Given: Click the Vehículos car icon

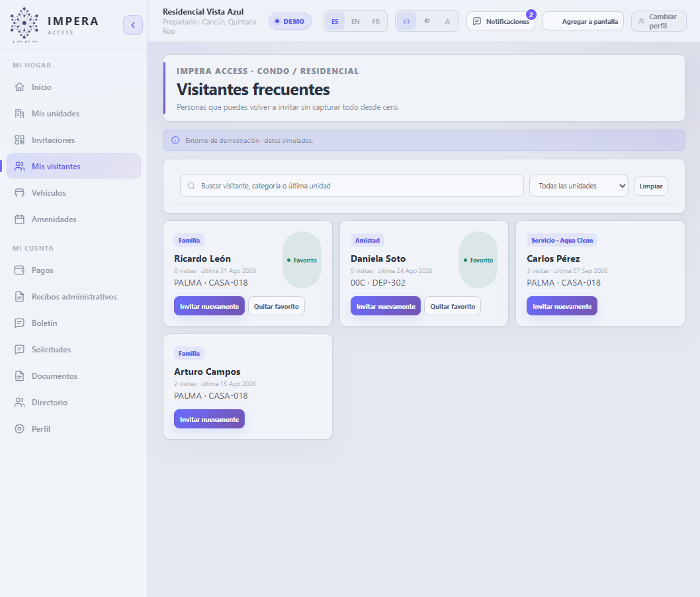Looking at the screenshot, I should [x=20, y=193].
